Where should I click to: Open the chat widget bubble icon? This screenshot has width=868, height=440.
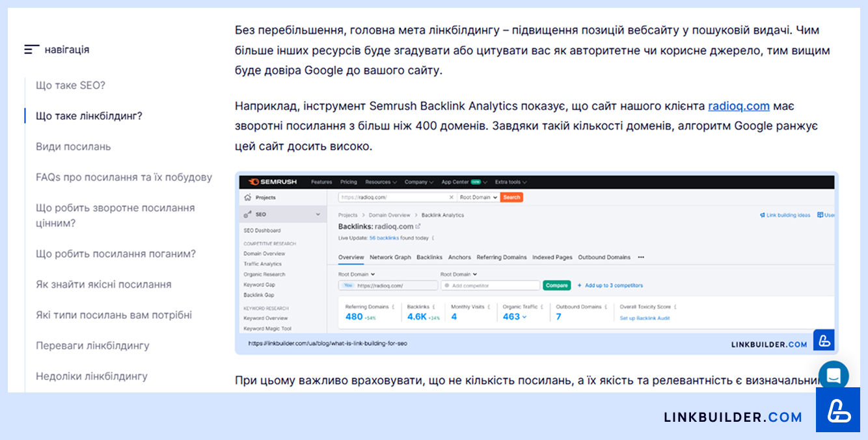834,376
